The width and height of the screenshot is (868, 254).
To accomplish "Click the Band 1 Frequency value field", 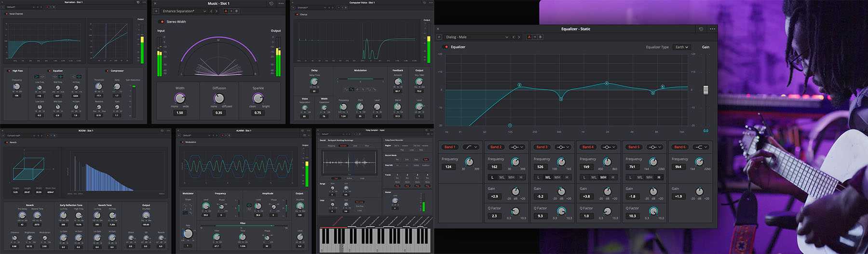I will tap(448, 167).
